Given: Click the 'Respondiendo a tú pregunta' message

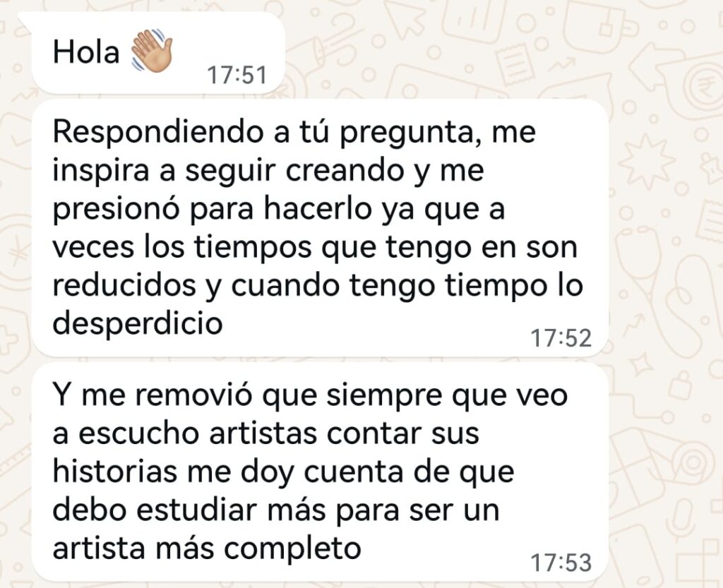Looking at the screenshot, I should pyautogui.click(x=320, y=228).
